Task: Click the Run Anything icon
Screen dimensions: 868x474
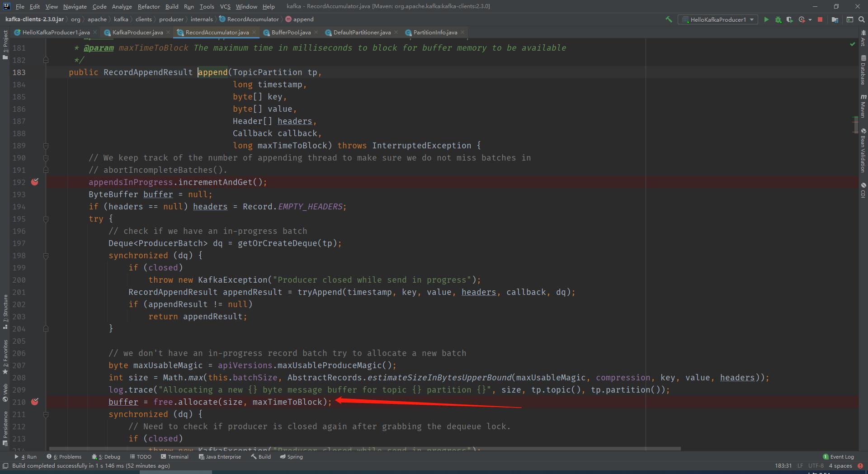Action: click(850, 19)
